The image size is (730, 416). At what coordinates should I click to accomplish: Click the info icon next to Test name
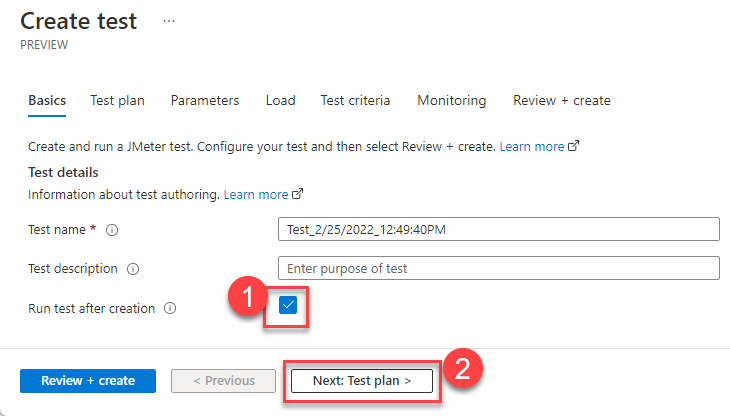(112, 230)
